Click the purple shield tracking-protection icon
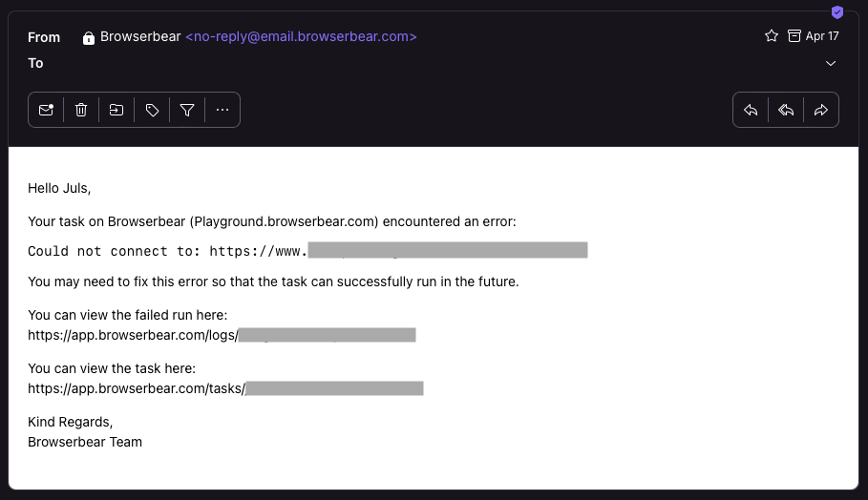 (x=837, y=12)
